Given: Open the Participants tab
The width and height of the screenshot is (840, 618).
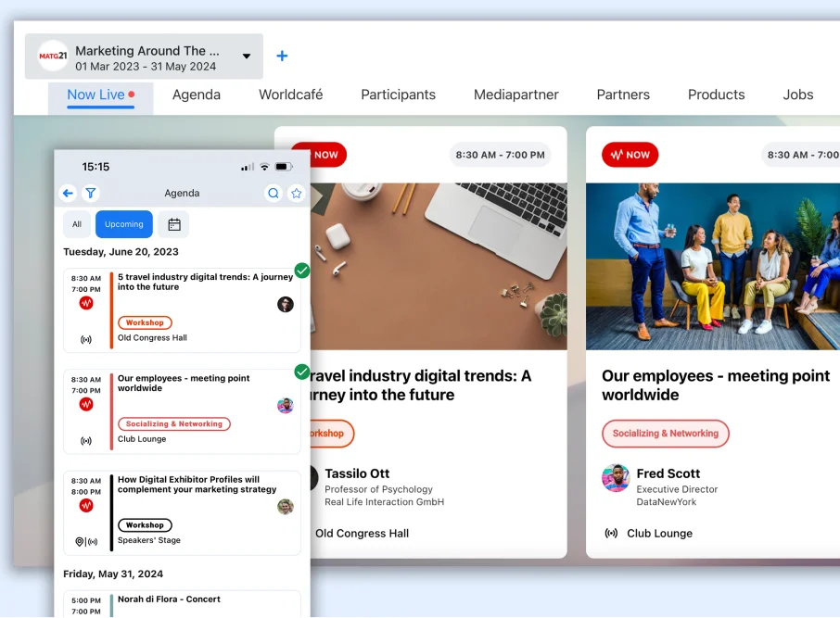Looking at the screenshot, I should coord(398,95).
